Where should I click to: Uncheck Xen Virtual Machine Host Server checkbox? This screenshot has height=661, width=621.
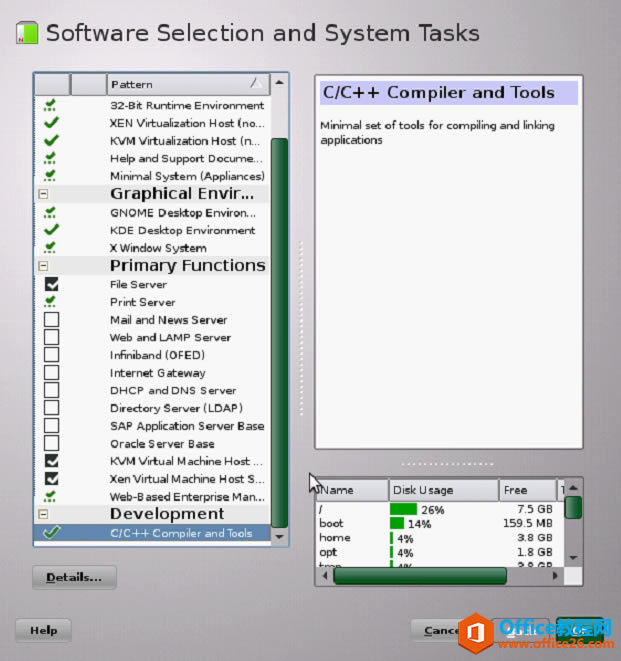[x=51, y=479]
